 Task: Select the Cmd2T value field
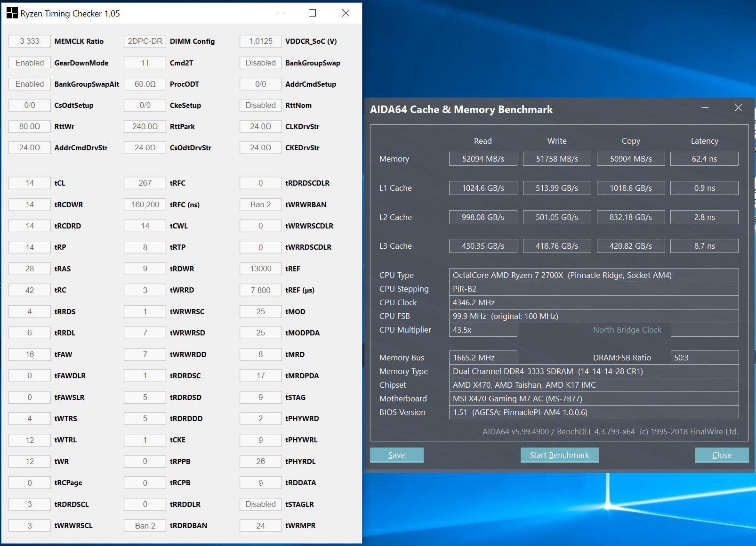[x=145, y=63]
